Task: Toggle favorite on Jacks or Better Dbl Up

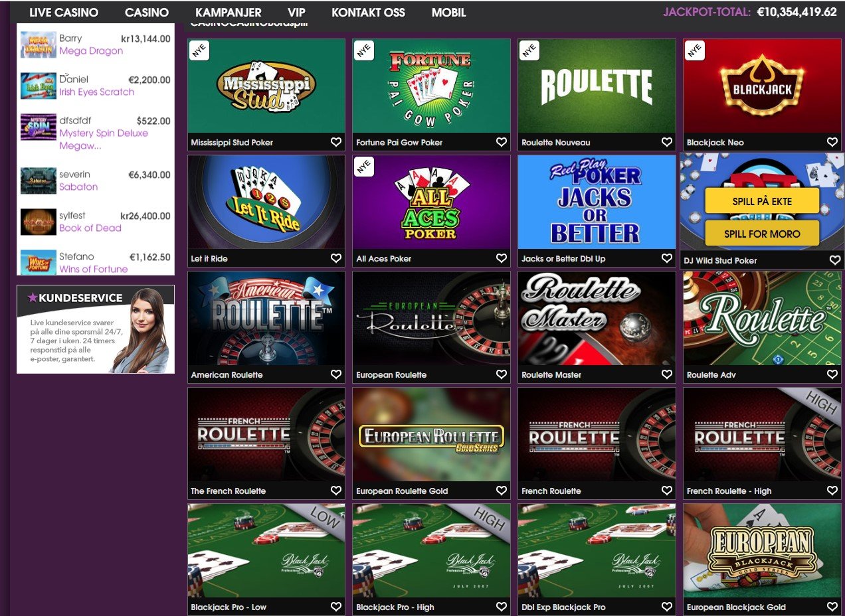Action: point(666,258)
